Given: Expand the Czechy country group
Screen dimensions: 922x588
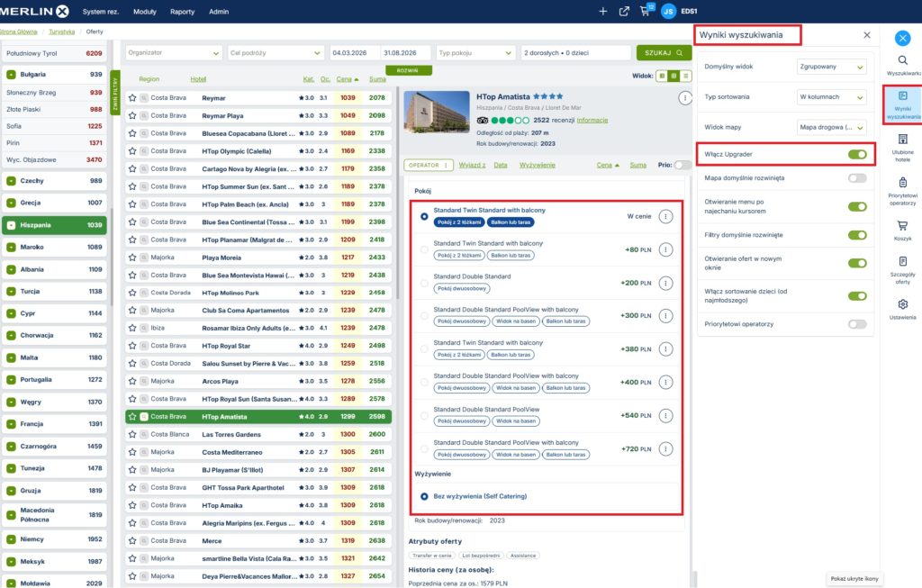Looking at the screenshot, I should point(11,181).
